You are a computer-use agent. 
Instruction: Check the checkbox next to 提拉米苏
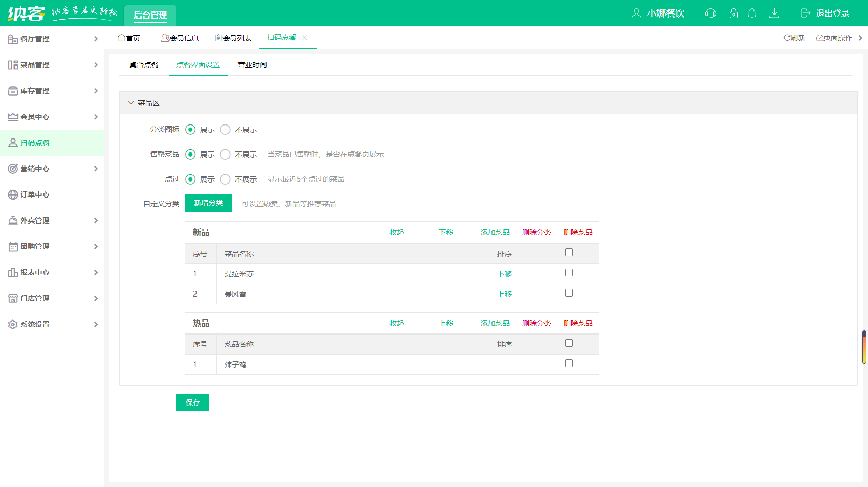pyautogui.click(x=569, y=272)
